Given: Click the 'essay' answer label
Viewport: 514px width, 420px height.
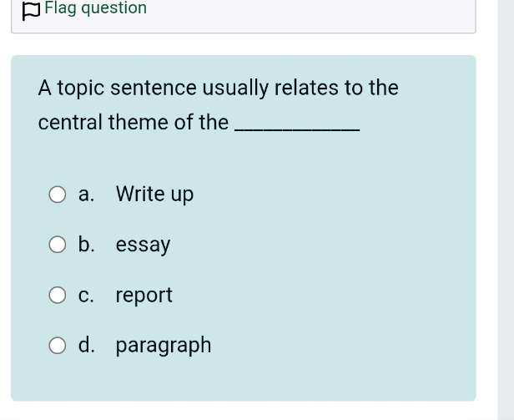Looking at the screenshot, I should (143, 245).
